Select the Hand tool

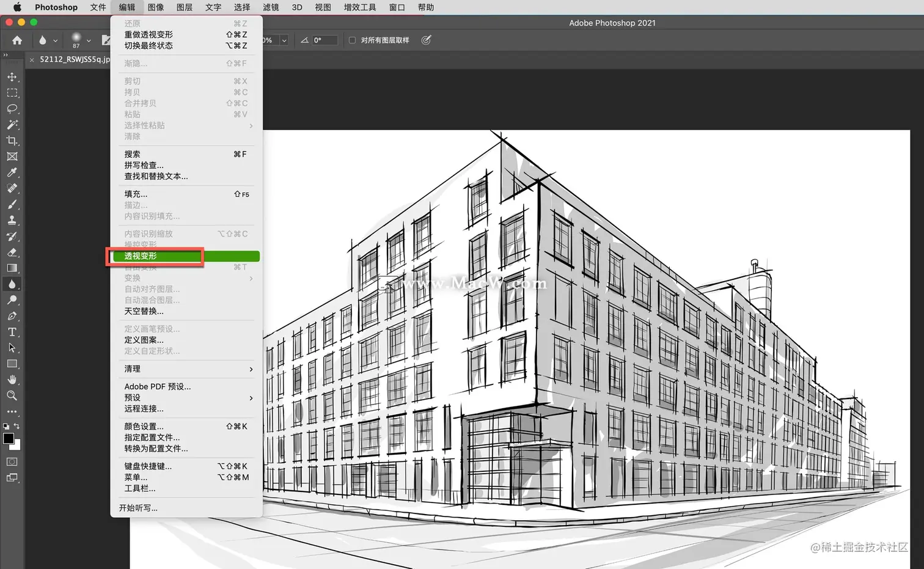(x=12, y=380)
